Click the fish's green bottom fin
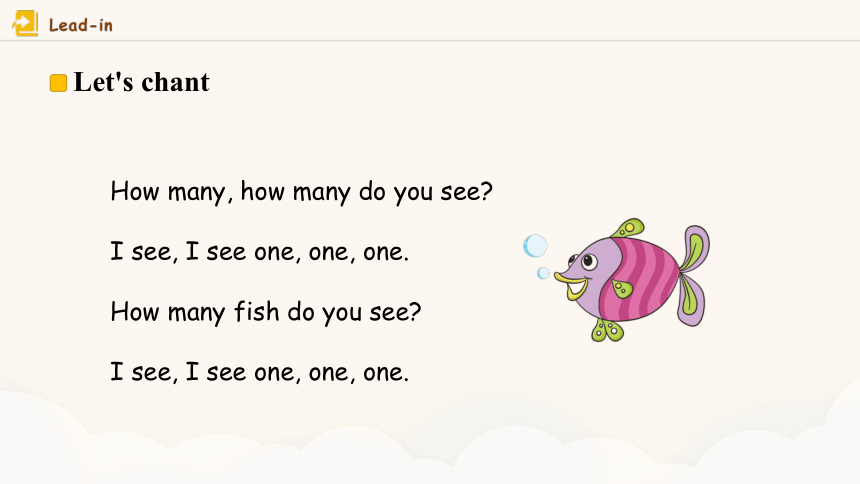 click(608, 330)
